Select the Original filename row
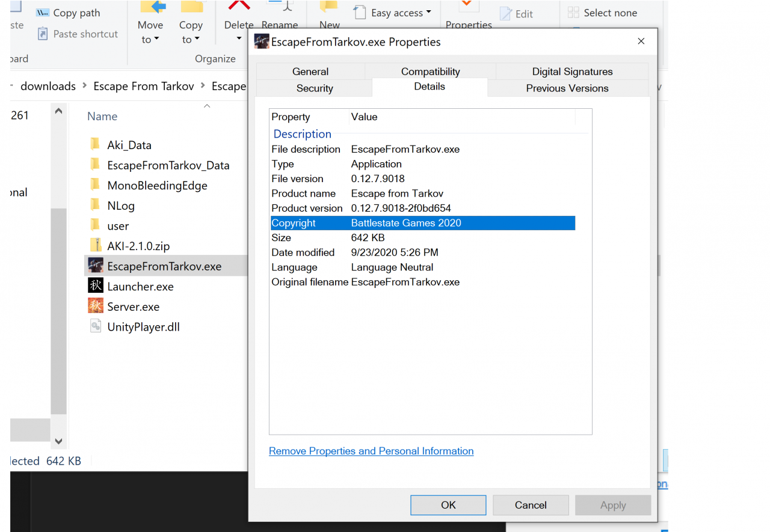This screenshot has height=532, width=770. 423,282
